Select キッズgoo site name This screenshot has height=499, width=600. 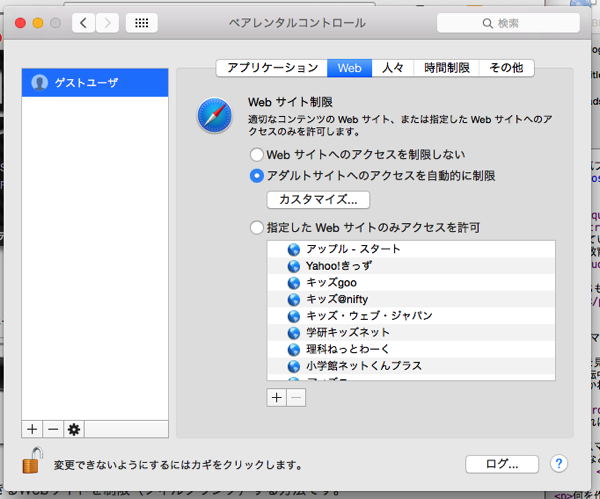pos(331,283)
